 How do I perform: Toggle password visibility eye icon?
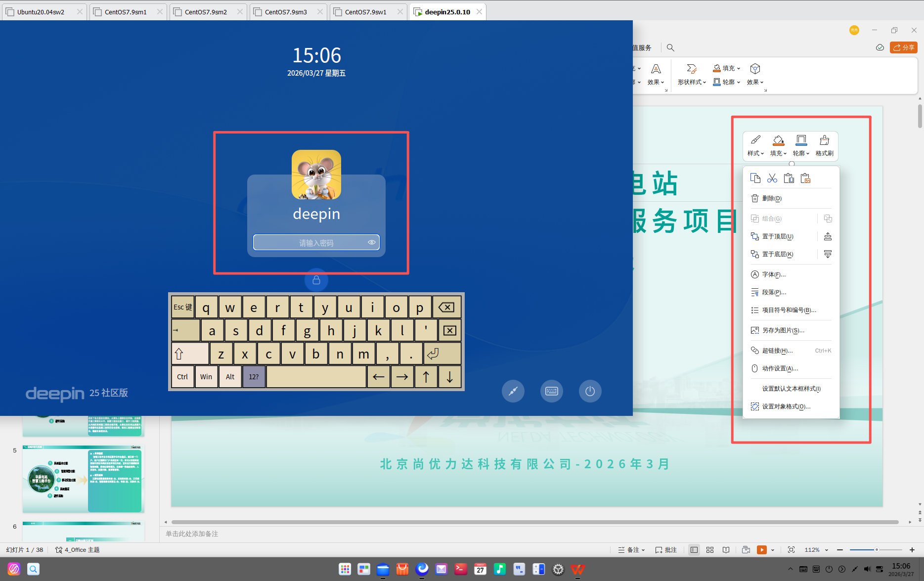(x=371, y=242)
